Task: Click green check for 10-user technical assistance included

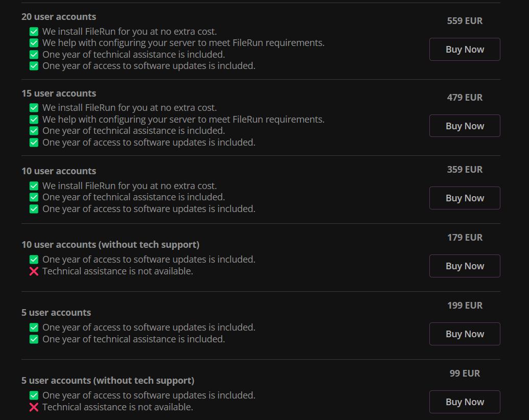Action: point(34,197)
